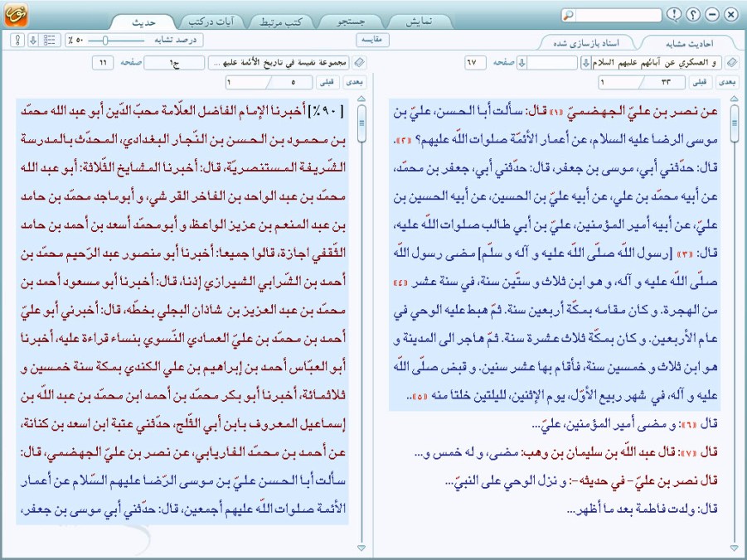
Task: Open the left pane volume box ج١
Action: [174, 62]
